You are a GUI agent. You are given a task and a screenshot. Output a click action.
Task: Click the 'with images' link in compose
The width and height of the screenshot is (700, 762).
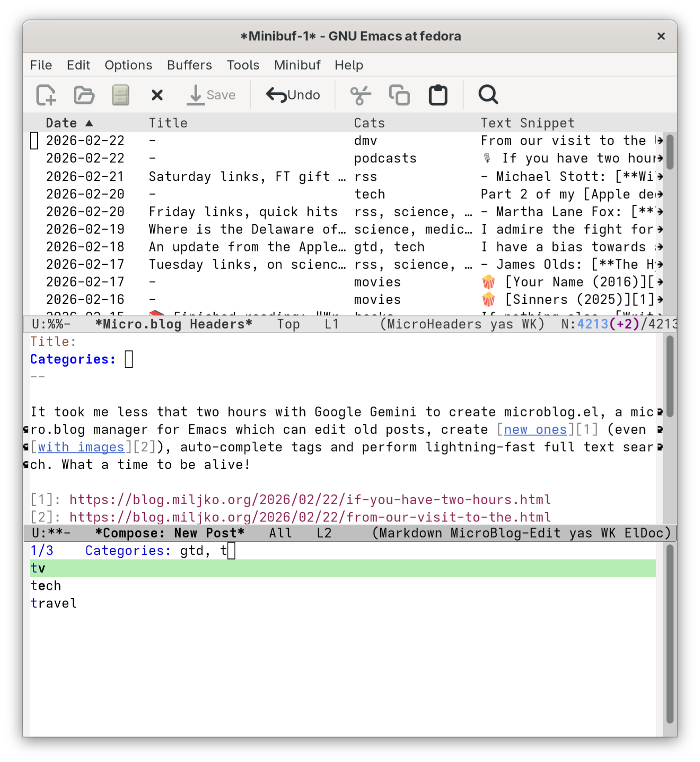pyautogui.click(x=81, y=447)
